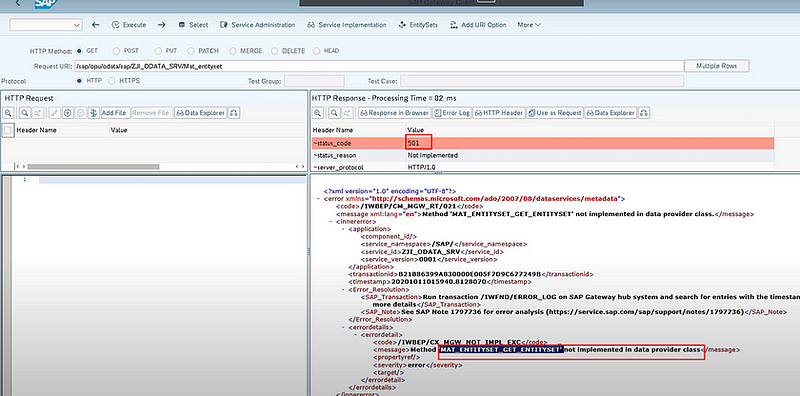The width and height of the screenshot is (800, 396).
Task: Click the right arrow toolbar icon
Action: pos(161,24)
